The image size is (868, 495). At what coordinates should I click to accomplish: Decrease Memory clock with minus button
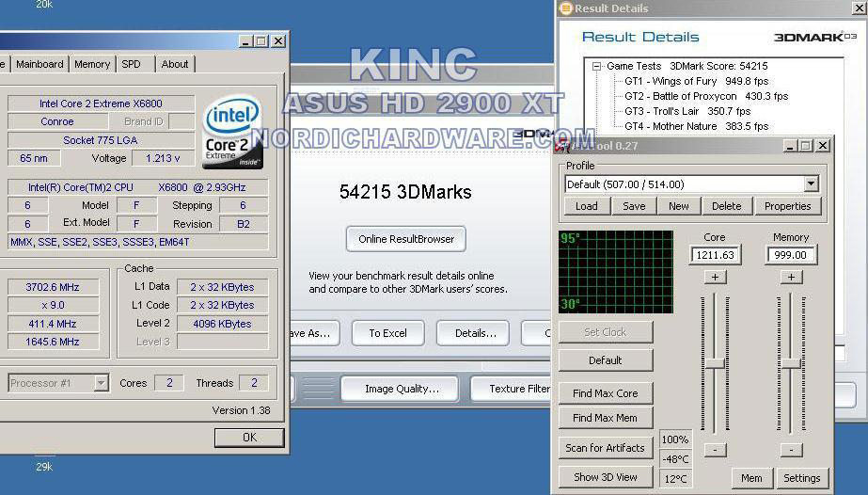click(791, 450)
